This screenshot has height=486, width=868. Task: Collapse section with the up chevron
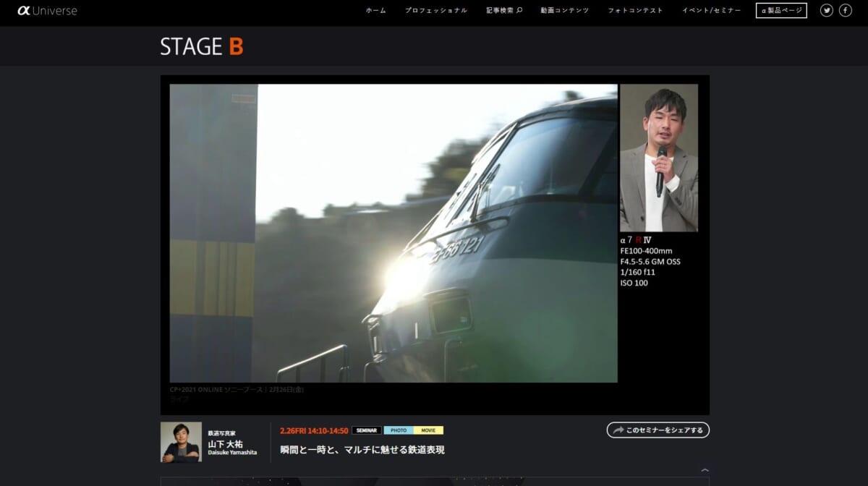click(705, 470)
